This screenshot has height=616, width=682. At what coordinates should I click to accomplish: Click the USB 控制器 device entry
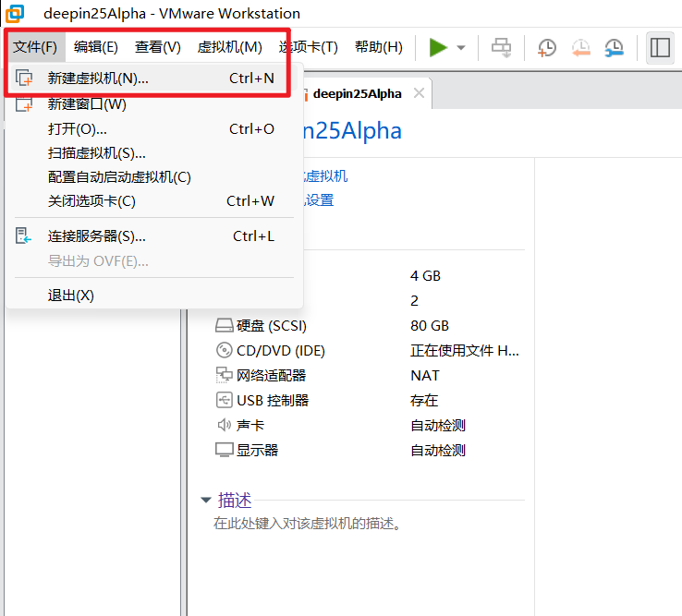pyautogui.click(x=272, y=401)
